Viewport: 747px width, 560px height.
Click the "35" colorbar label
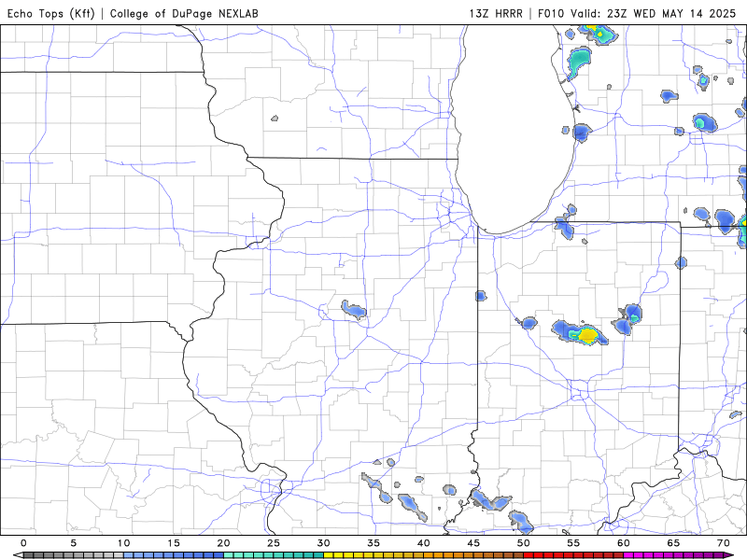373,543
